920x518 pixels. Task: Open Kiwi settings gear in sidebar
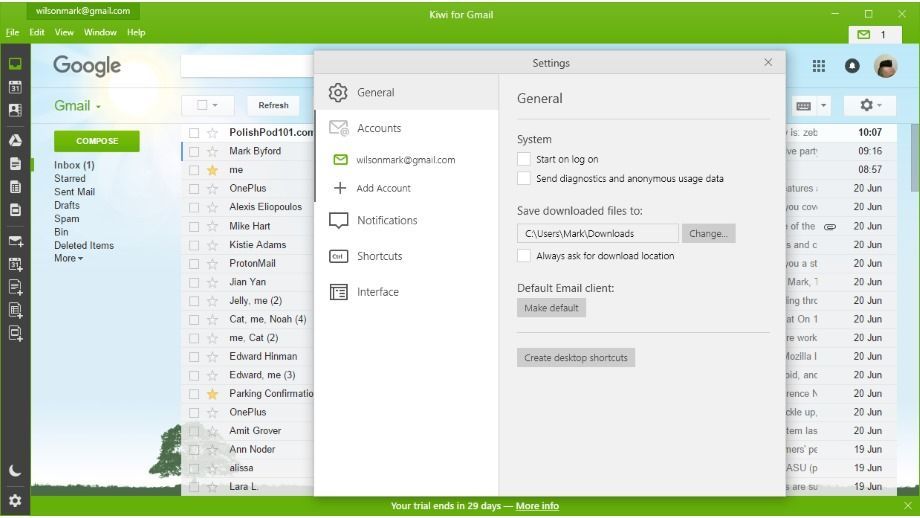15,500
